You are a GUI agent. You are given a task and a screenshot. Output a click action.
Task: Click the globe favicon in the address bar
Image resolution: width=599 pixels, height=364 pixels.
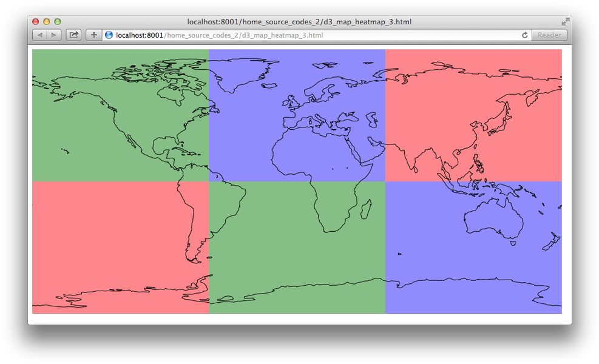coord(108,35)
